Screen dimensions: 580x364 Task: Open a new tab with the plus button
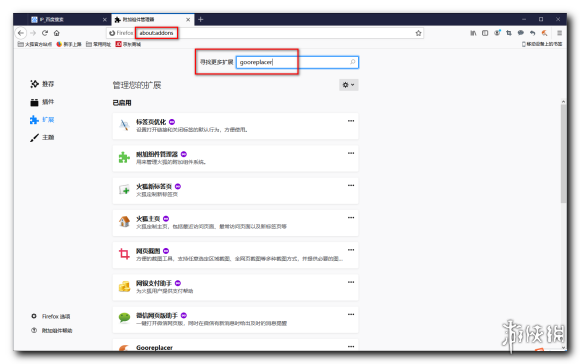(200, 19)
